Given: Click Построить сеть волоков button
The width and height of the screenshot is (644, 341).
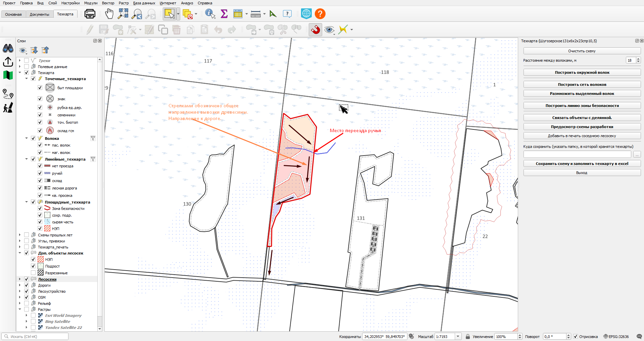Looking at the screenshot, I should (582, 84).
